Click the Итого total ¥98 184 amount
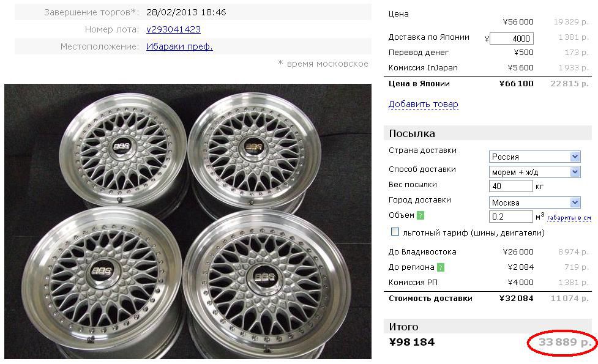Viewport: 598px width, 364px height. click(412, 342)
